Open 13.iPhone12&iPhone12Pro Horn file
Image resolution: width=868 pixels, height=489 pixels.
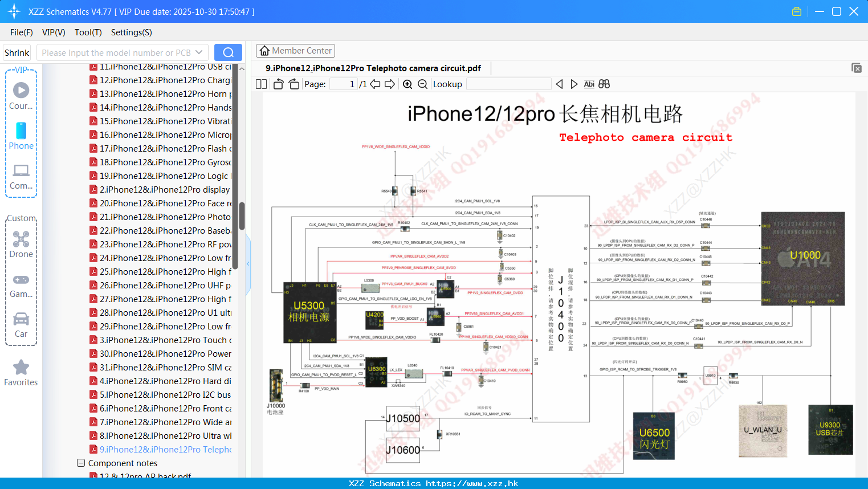click(160, 94)
